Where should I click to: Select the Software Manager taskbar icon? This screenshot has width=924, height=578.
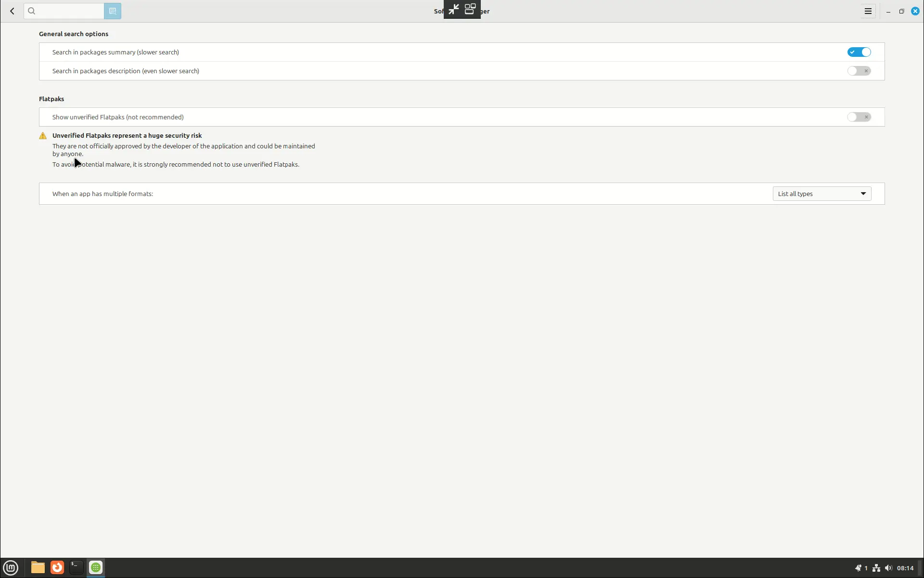[x=96, y=568]
